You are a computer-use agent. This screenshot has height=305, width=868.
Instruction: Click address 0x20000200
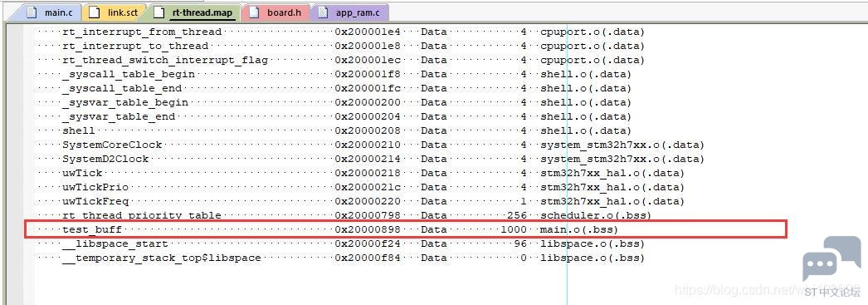(368, 102)
